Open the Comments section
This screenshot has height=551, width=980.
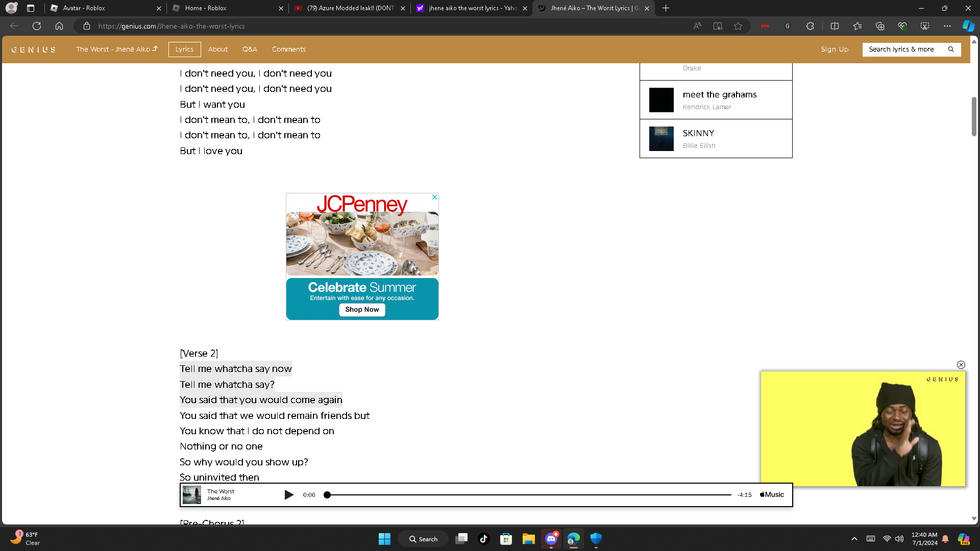[289, 49]
